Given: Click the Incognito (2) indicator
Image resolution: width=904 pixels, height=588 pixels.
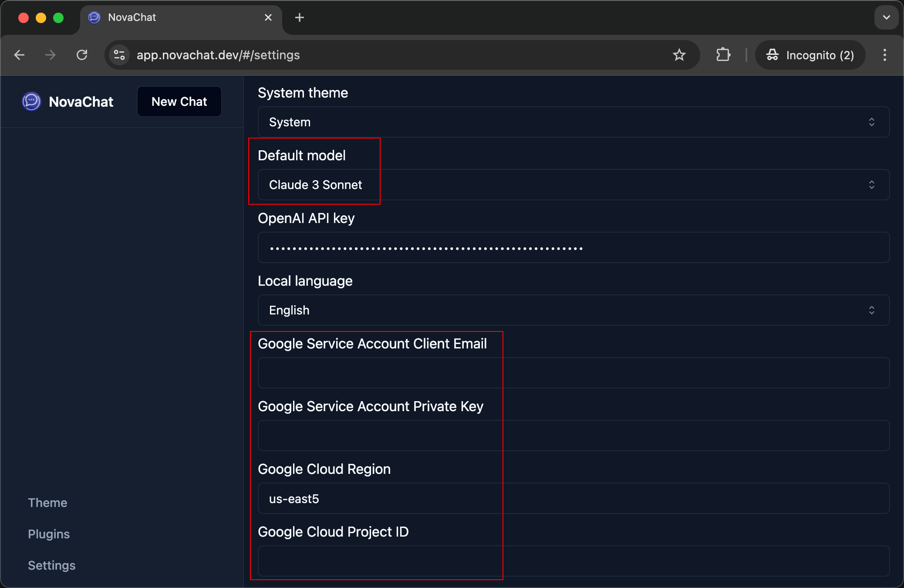Looking at the screenshot, I should coord(810,55).
